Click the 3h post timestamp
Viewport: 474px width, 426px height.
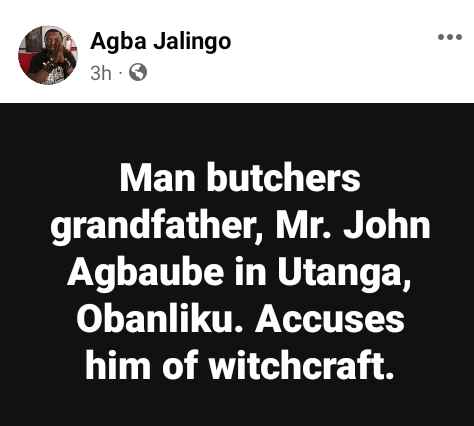point(101,73)
